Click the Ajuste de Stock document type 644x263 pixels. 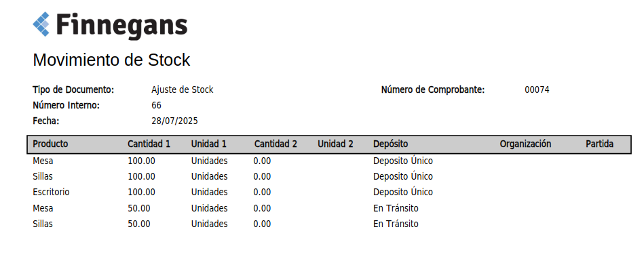pos(183,90)
